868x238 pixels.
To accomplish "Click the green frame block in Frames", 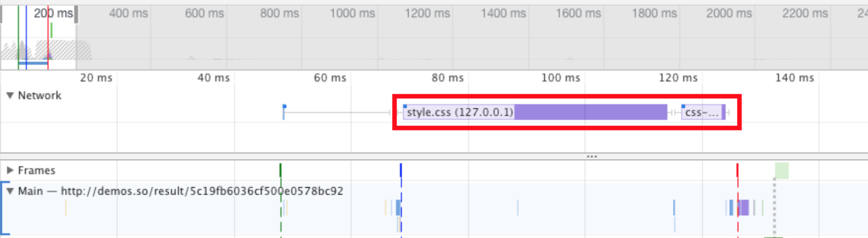I will pyautogui.click(x=782, y=170).
